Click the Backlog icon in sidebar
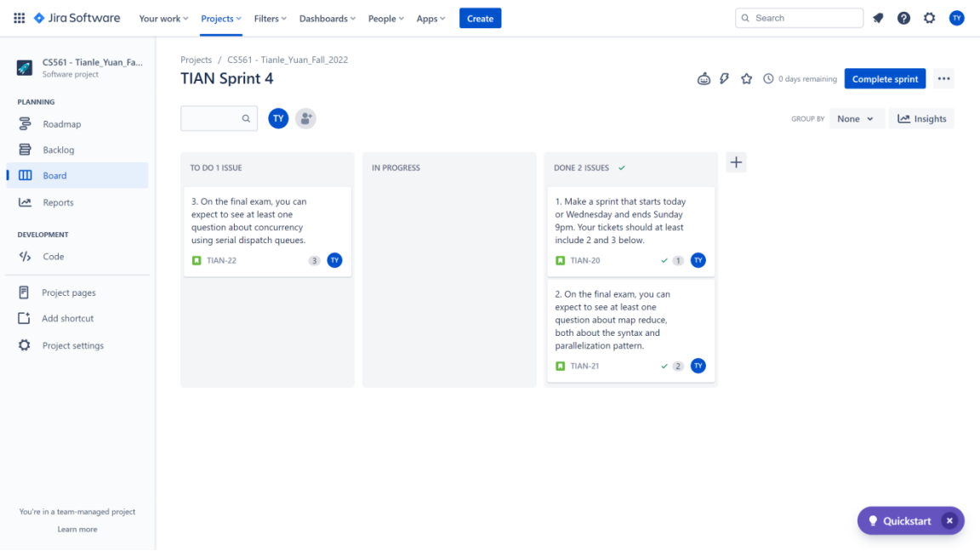 tap(25, 150)
